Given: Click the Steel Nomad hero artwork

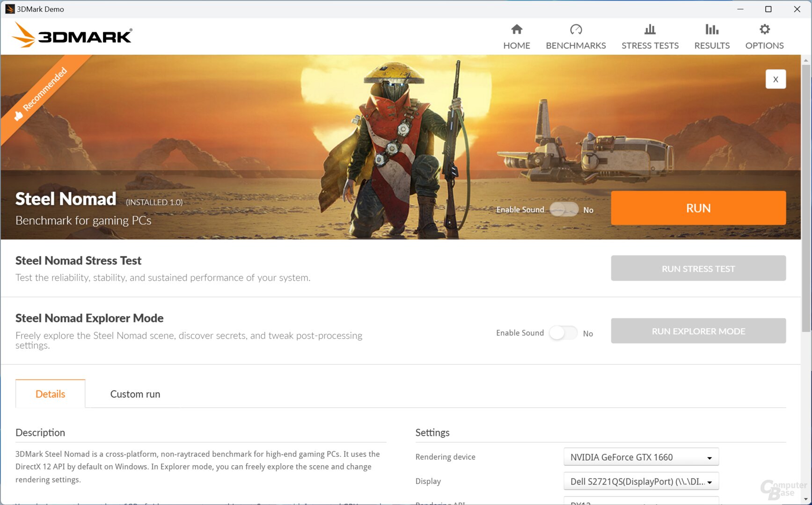Looking at the screenshot, I should pos(401,147).
